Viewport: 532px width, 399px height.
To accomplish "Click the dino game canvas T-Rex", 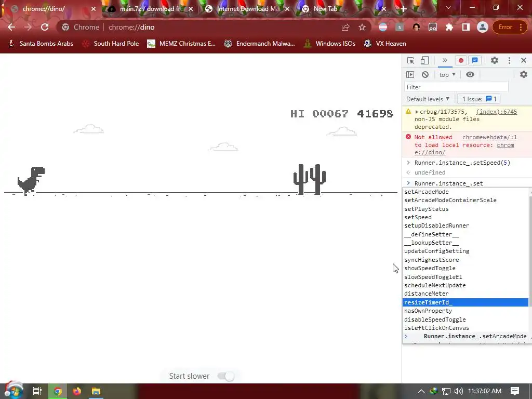I will (31, 181).
